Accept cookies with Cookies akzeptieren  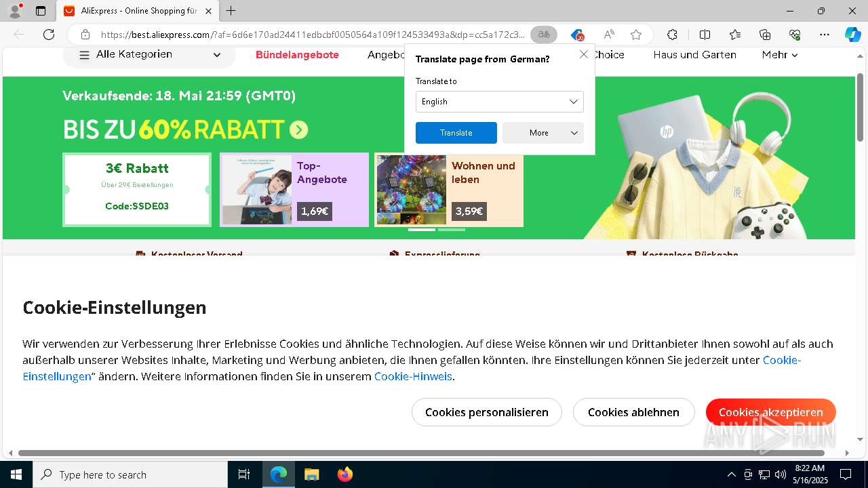pyautogui.click(x=770, y=412)
